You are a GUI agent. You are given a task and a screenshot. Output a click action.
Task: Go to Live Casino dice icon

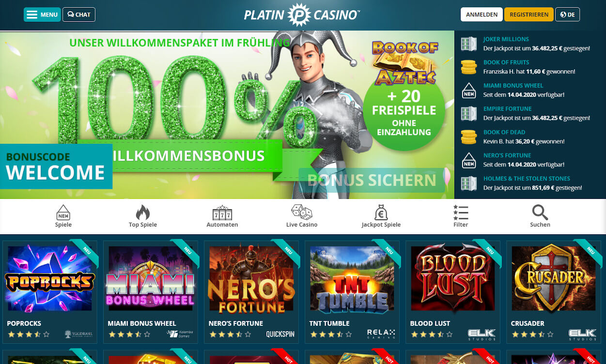pos(302,212)
